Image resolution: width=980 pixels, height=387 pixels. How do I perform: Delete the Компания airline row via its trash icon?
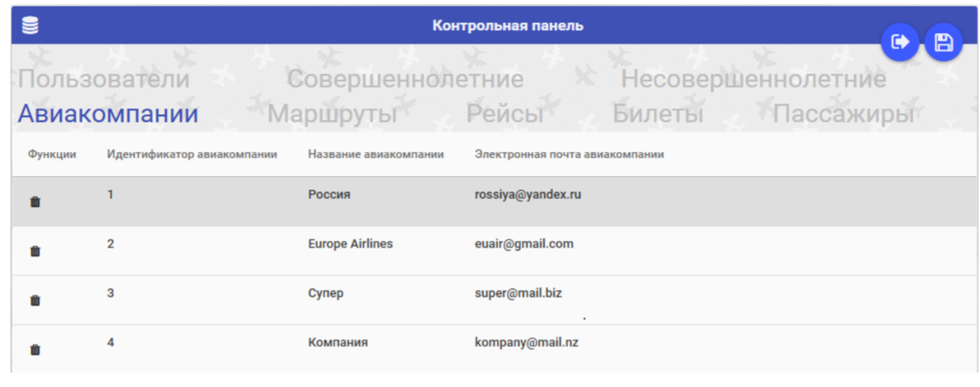click(35, 349)
